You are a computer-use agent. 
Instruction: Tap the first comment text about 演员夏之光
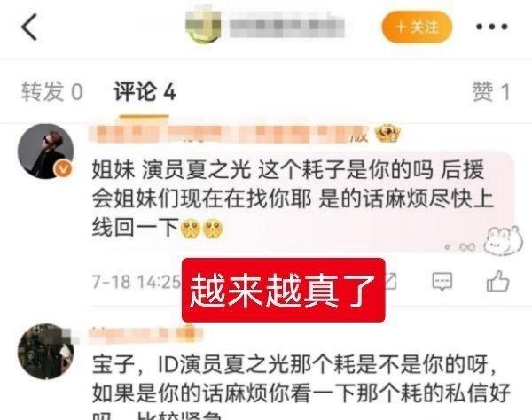(293, 199)
